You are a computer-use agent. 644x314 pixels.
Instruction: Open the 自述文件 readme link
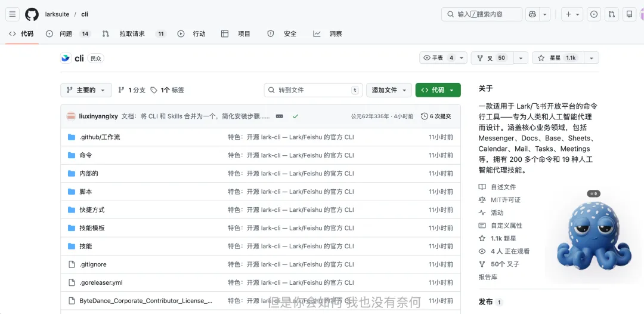497,187
